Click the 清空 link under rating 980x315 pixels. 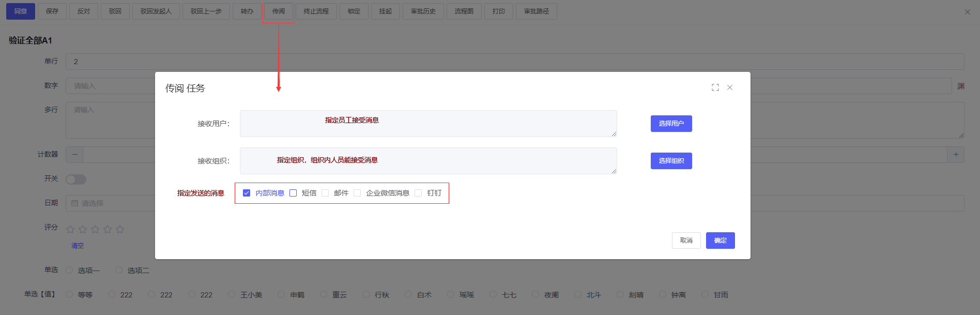click(x=78, y=246)
